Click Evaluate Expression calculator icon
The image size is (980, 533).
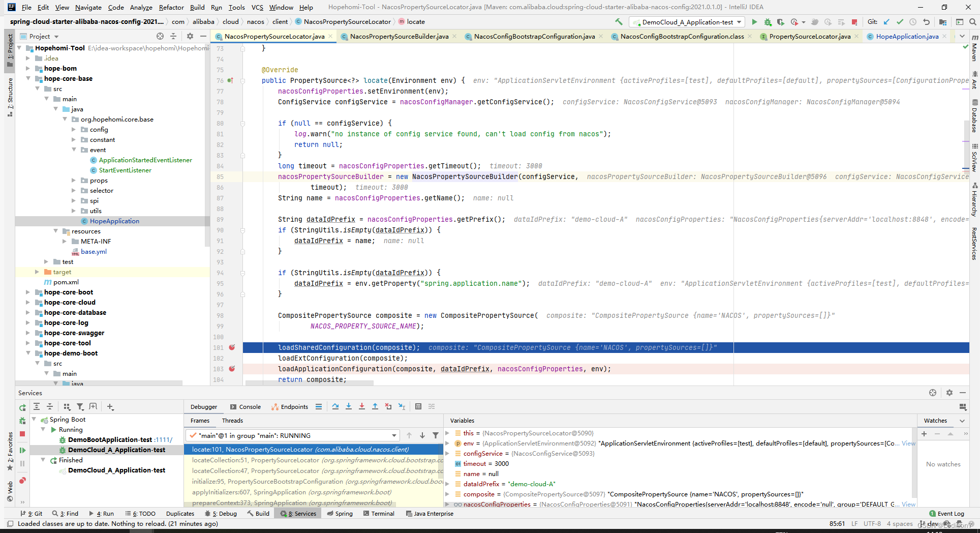pyautogui.click(x=418, y=406)
